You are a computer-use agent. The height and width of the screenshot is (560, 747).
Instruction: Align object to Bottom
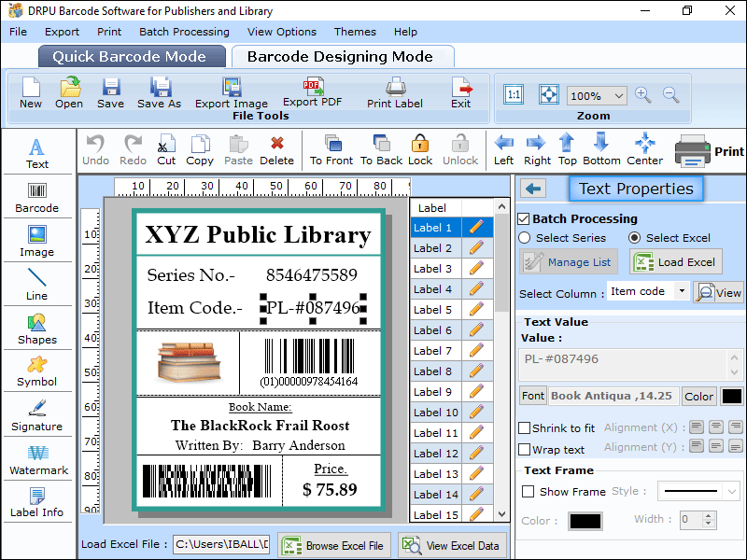tap(601, 150)
